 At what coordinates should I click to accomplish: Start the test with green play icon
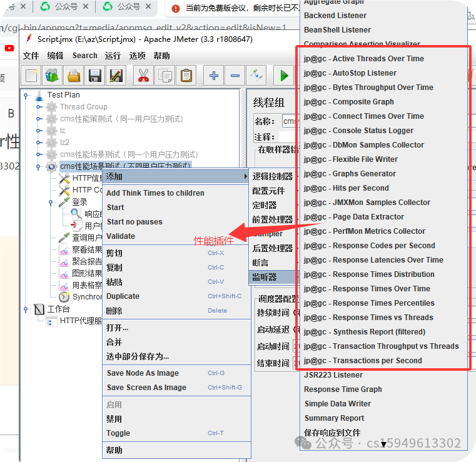(284, 76)
